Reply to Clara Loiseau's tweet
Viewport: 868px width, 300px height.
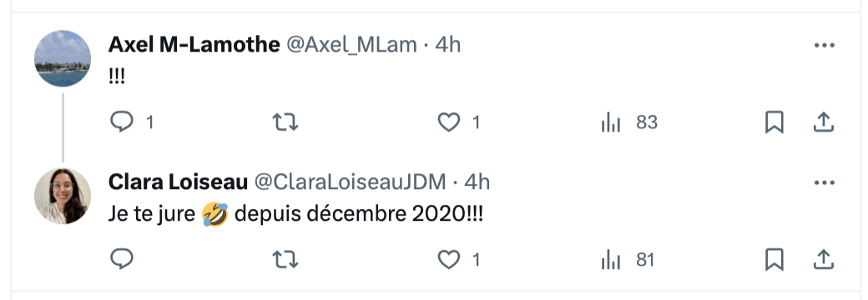point(122,259)
